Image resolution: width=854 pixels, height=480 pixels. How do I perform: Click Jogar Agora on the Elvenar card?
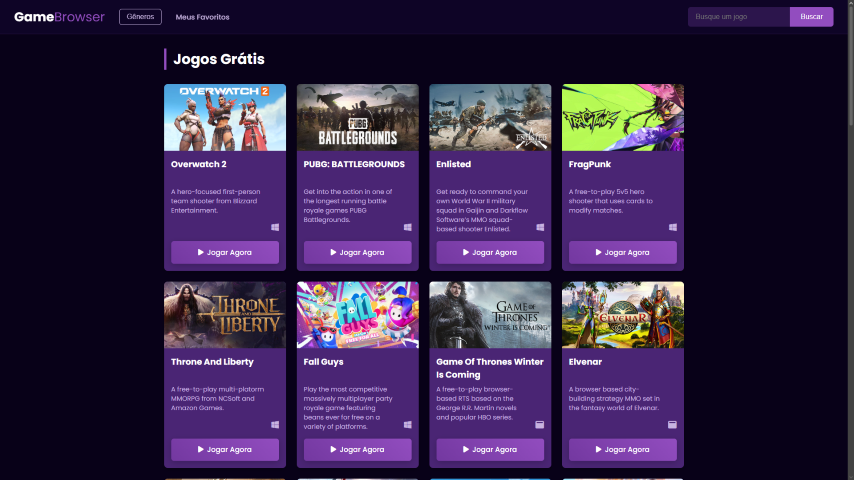(x=623, y=449)
